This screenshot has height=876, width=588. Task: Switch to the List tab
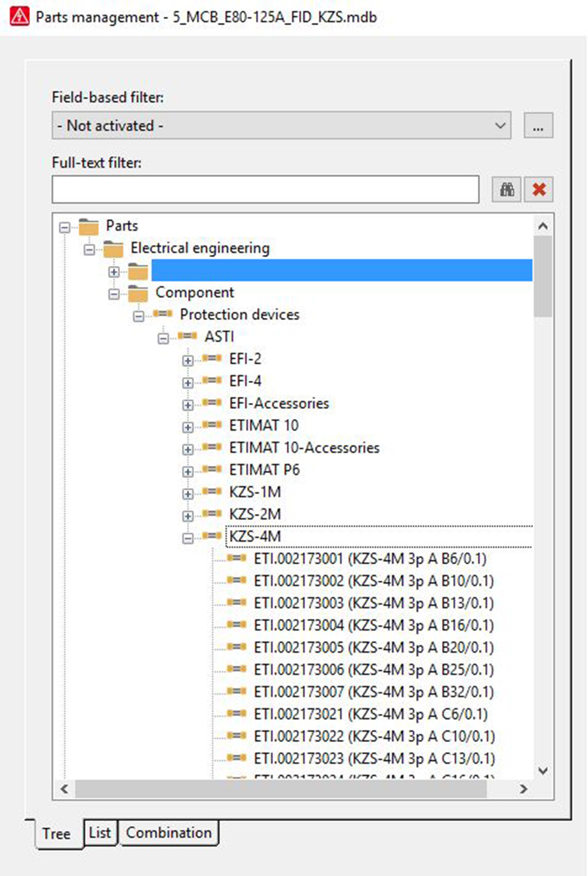click(100, 832)
